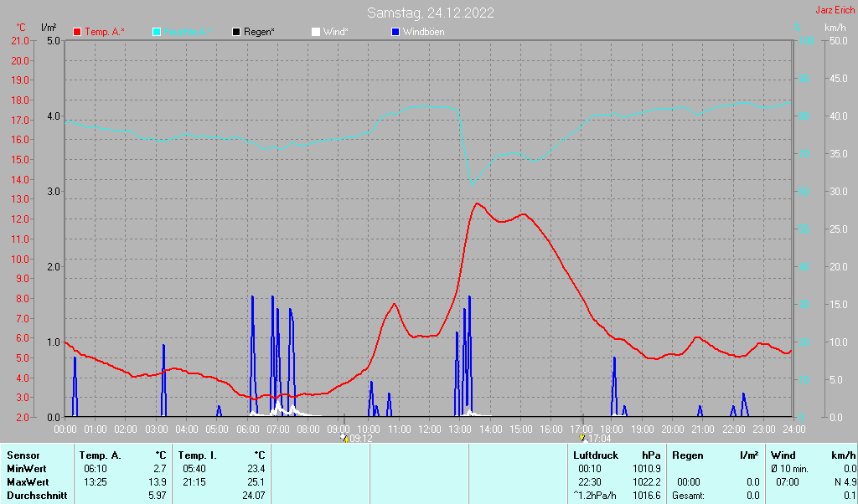Click the 'l/m²' axis unit above the chart
This screenshot has width=858, height=504.
pos(48,28)
